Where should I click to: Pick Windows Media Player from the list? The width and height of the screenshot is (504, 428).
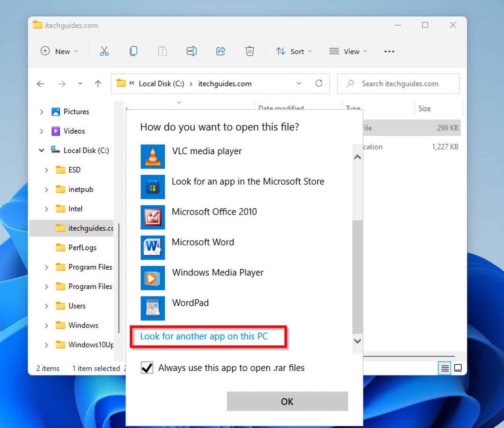[x=218, y=272]
